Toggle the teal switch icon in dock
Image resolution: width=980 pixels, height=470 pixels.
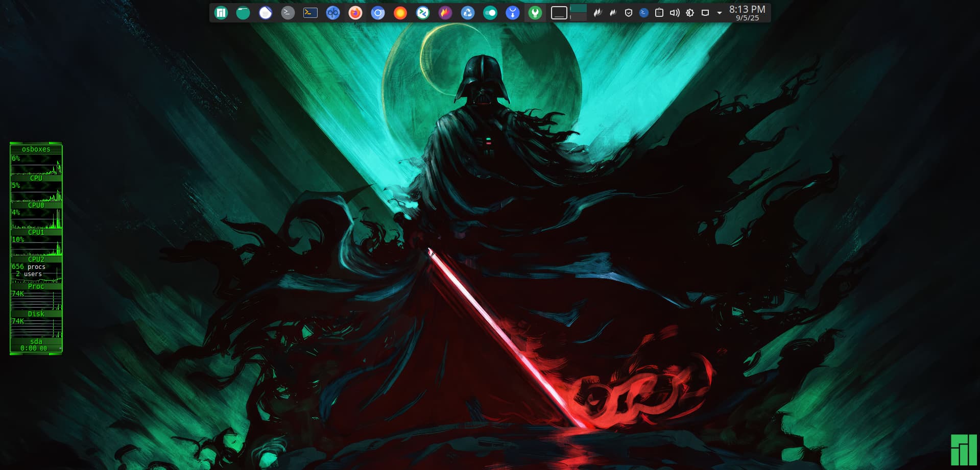pos(490,13)
